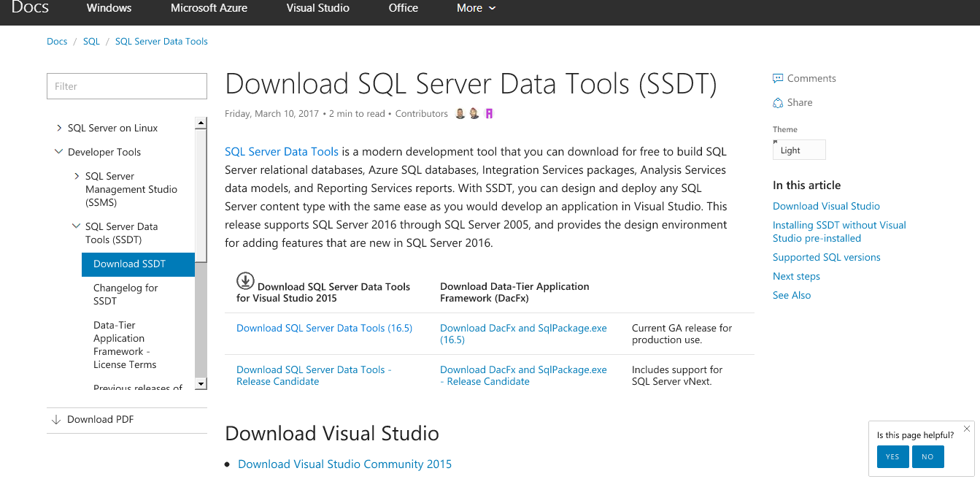The width and height of the screenshot is (980, 479).
Task: Open the Comments icon
Action: 778,78
